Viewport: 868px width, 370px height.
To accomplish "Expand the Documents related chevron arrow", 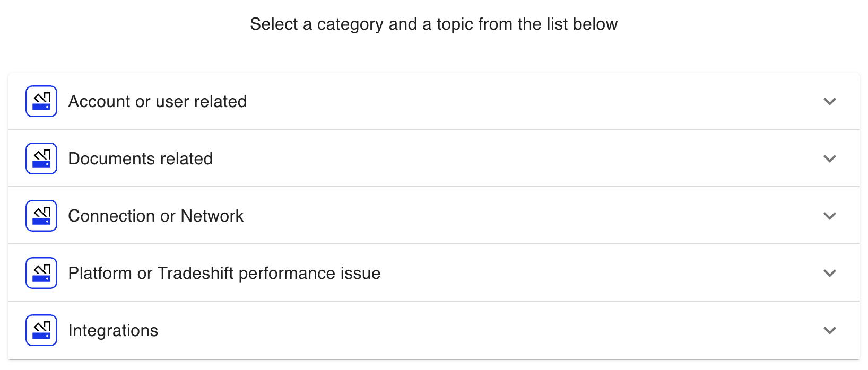I will coord(830,158).
